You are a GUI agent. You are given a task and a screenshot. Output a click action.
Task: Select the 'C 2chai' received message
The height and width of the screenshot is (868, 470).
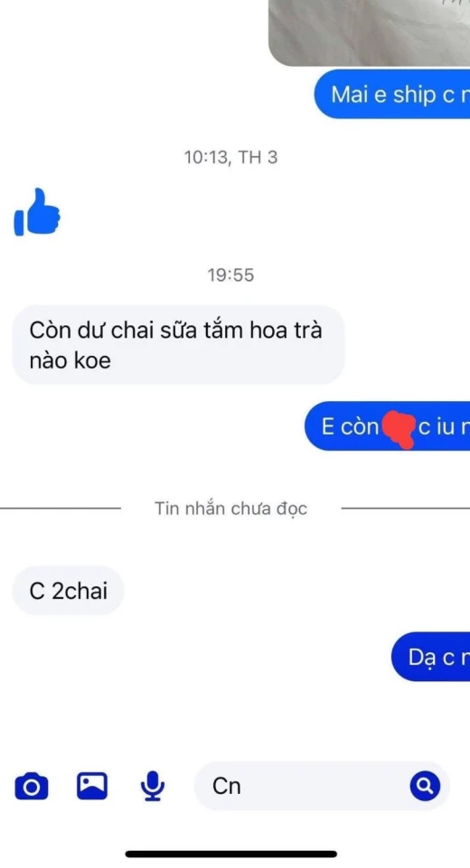pos(68,592)
